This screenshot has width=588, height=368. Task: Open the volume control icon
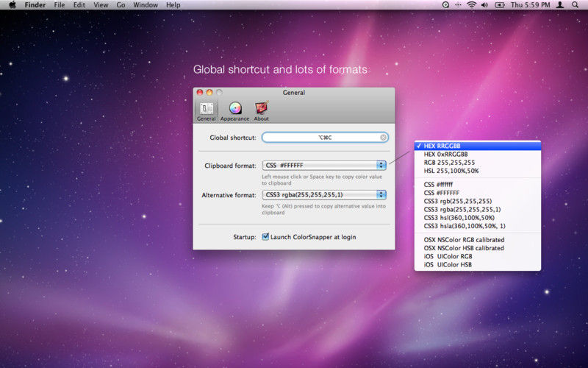484,5
